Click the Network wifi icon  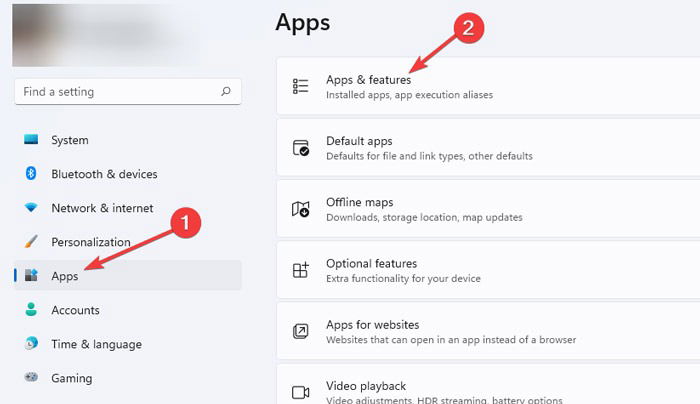[x=31, y=207]
